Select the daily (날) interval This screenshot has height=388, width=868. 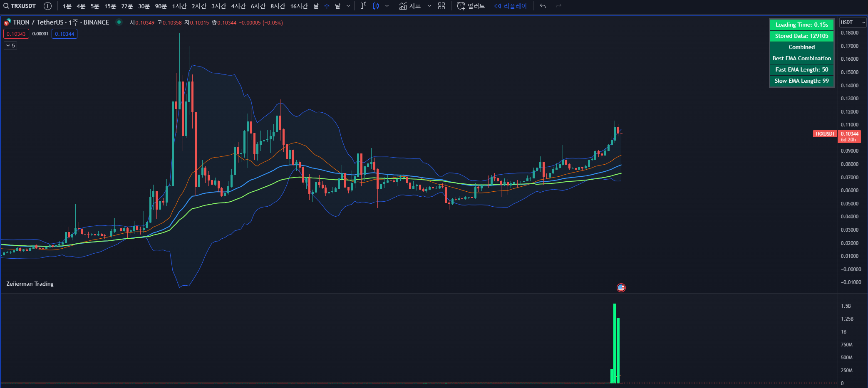pos(316,6)
